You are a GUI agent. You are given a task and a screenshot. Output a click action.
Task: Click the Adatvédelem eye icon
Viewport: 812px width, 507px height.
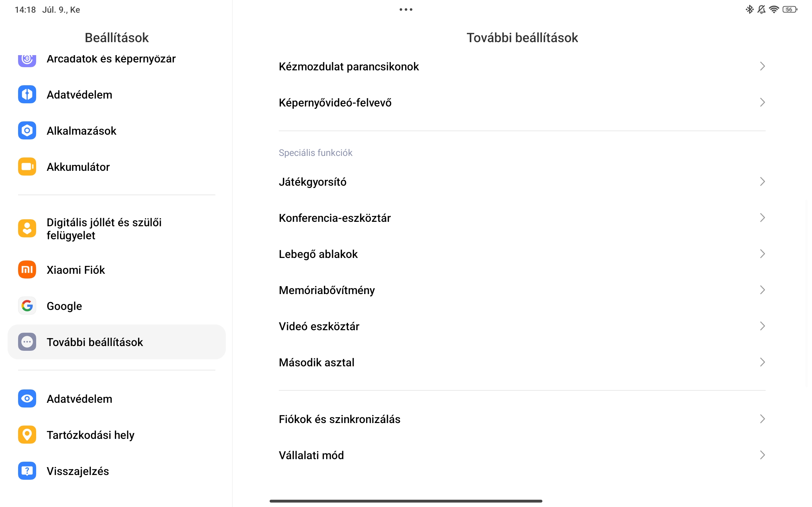(x=27, y=399)
